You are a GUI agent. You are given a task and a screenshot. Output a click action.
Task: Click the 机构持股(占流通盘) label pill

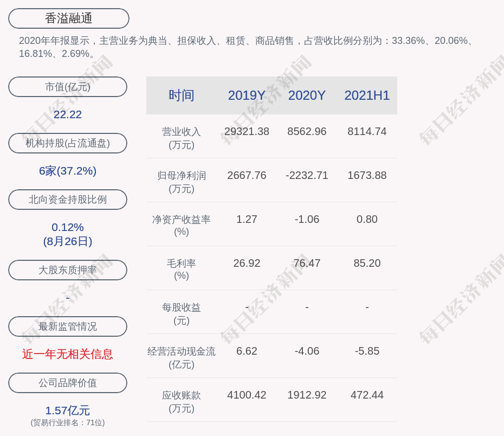pyautogui.click(x=68, y=143)
